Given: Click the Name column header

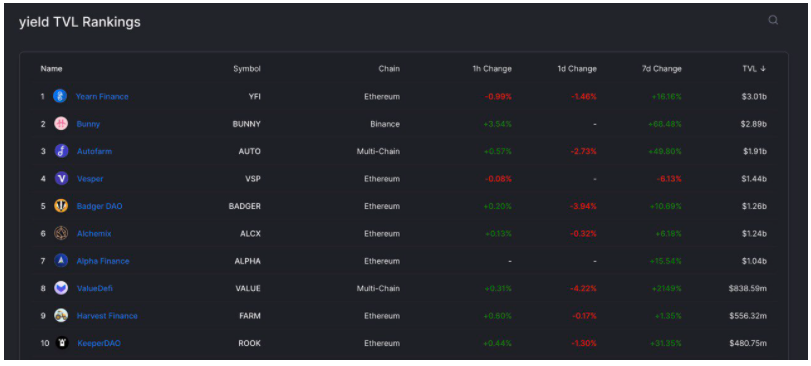Looking at the screenshot, I should (x=51, y=69).
